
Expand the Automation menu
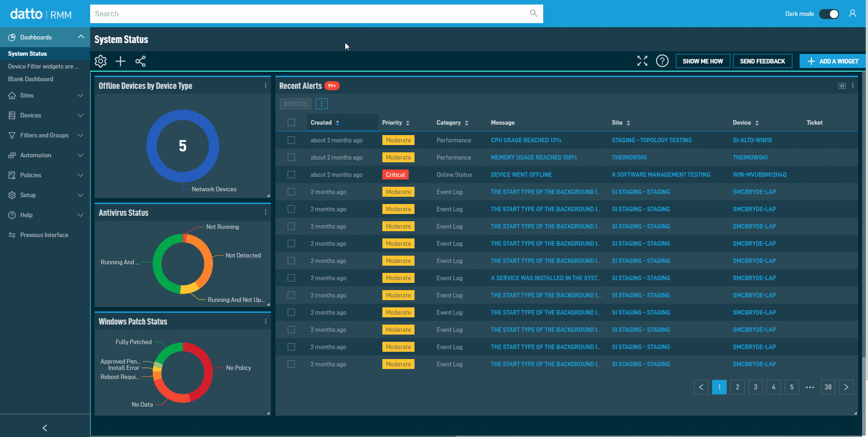click(x=45, y=155)
